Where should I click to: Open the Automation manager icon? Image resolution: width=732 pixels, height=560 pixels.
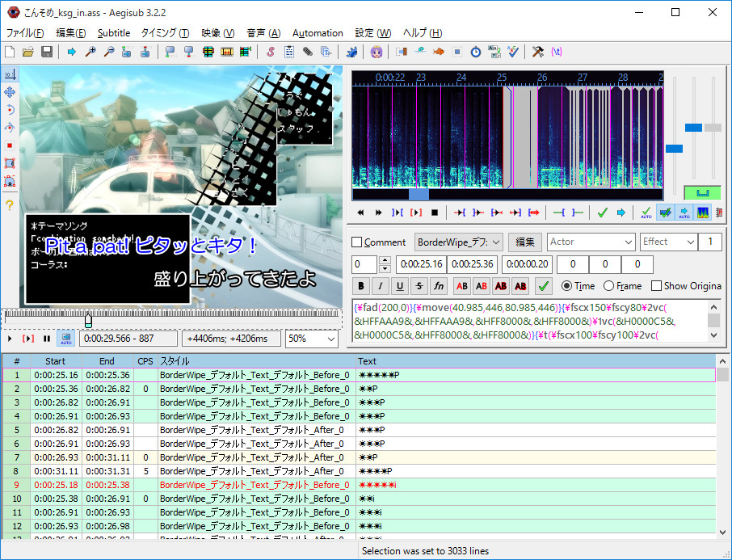pyautogui.click(x=351, y=52)
